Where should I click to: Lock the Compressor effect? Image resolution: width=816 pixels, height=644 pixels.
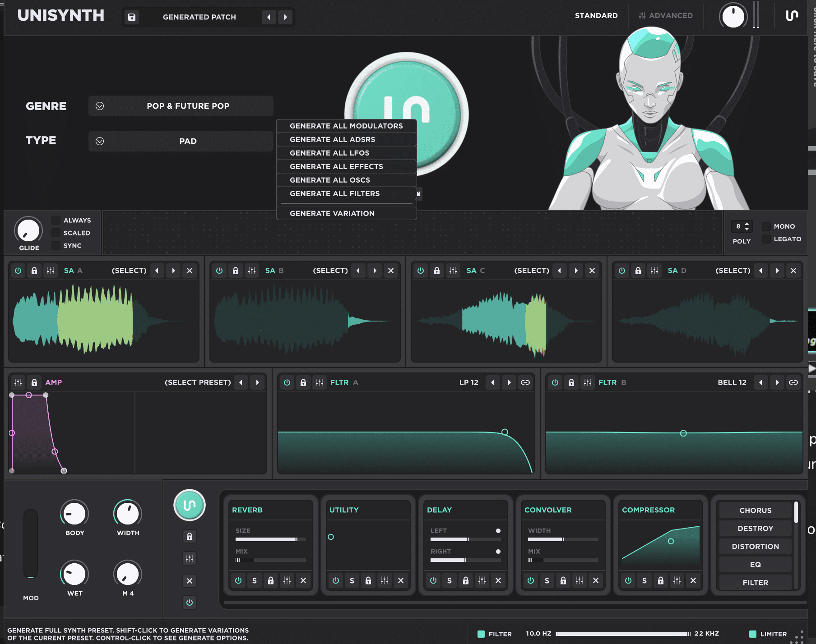(x=661, y=580)
